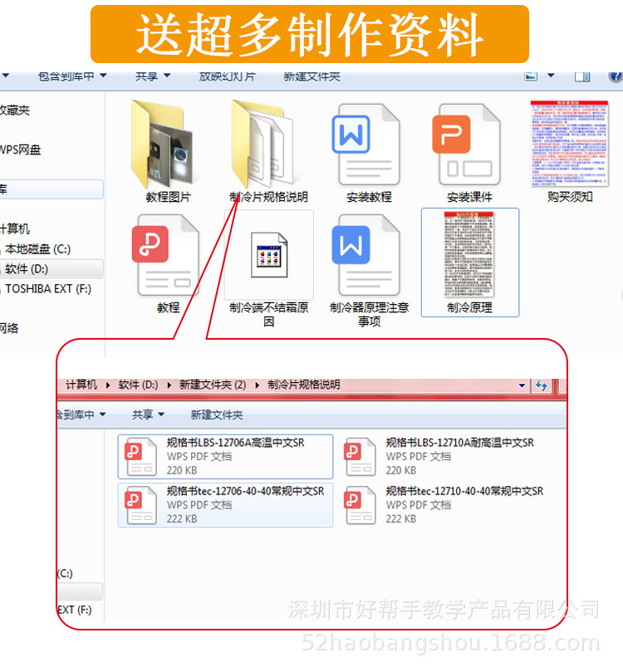The image size is (623, 672).
Task: Toggle the preview pane icon
Action: pyautogui.click(x=581, y=76)
